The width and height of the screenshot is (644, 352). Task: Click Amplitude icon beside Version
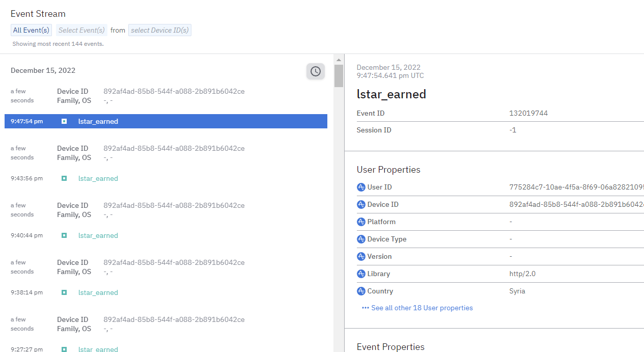(x=361, y=257)
